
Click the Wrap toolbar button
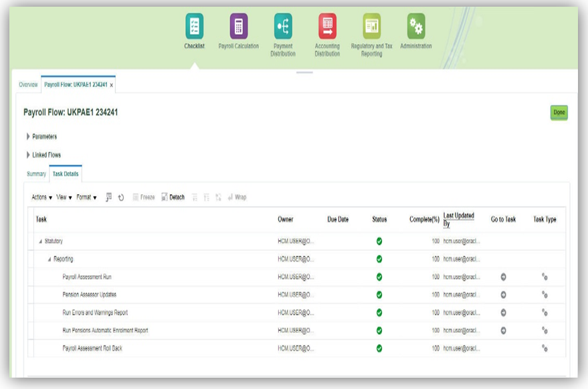coord(237,197)
